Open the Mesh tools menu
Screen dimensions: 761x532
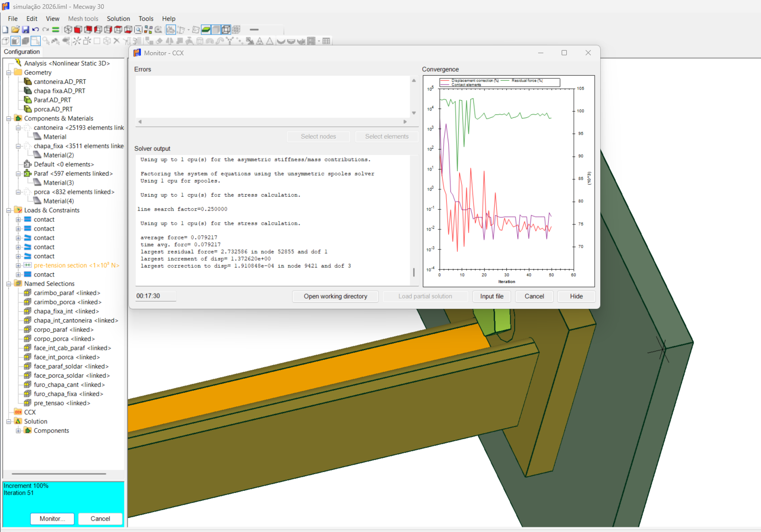coord(83,19)
